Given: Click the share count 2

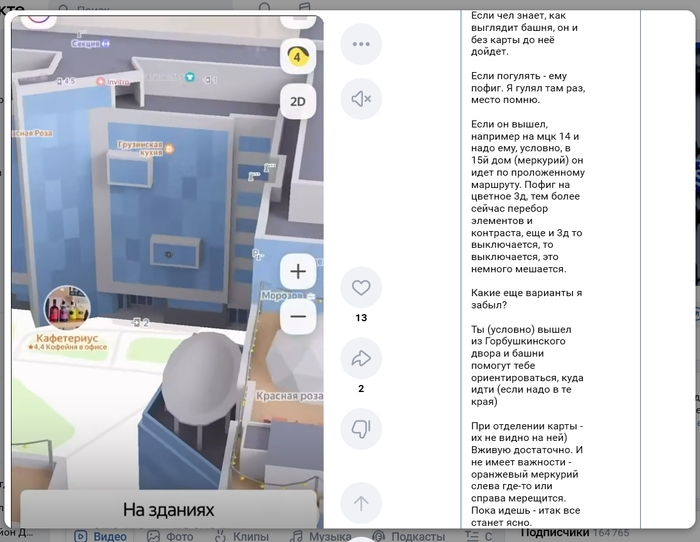Looking at the screenshot, I should 361,389.
